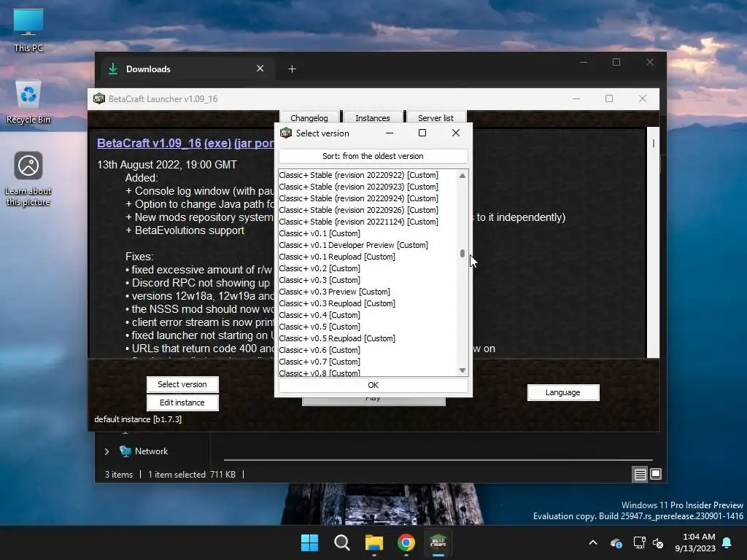Select Network in Explorer navigation pane

tap(151, 451)
